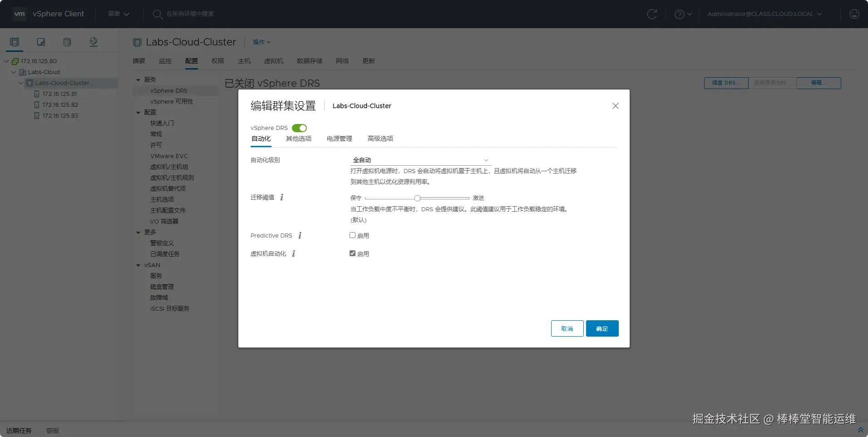Click the cluster icon beside page title
Viewport: 868px width, 437px height.
[x=137, y=42]
